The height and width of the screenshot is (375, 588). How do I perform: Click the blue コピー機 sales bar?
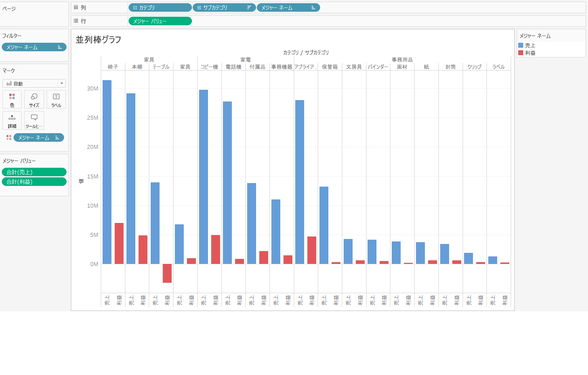click(x=203, y=177)
